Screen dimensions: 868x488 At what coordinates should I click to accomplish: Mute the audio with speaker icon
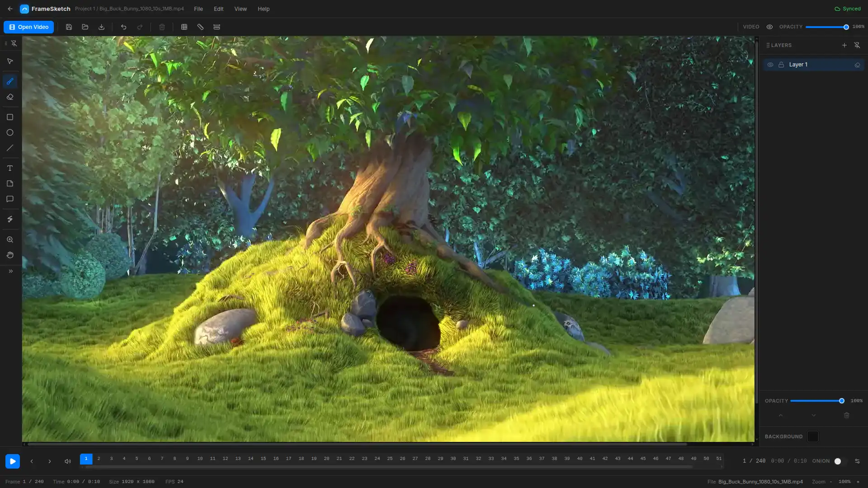[x=68, y=461]
